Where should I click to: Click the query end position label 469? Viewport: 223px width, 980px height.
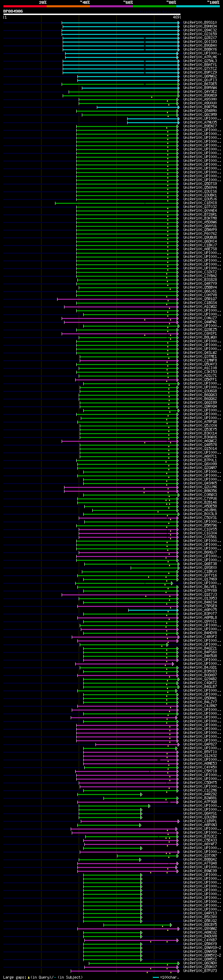[x=176, y=17]
